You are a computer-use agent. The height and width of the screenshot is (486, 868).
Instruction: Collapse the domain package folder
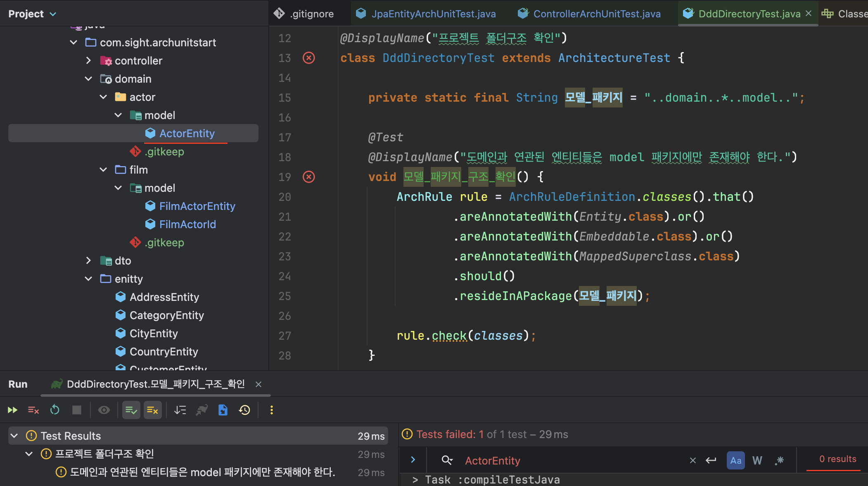(x=88, y=79)
